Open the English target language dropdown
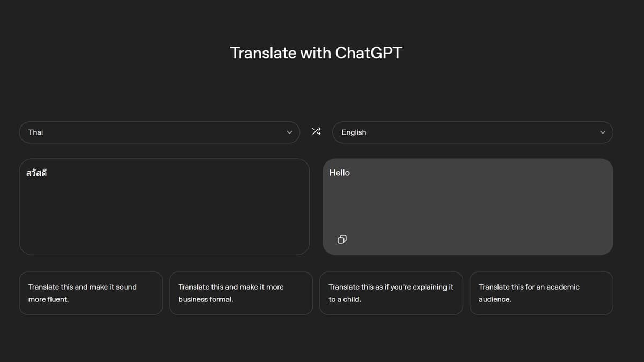This screenshot has height=362, width=644. [x=472, y=132]
